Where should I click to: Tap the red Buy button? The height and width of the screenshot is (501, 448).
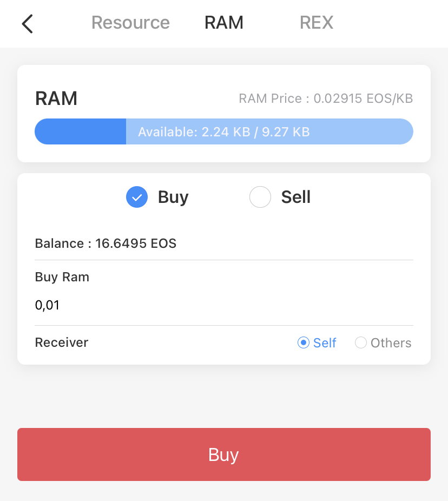point(224,454)
